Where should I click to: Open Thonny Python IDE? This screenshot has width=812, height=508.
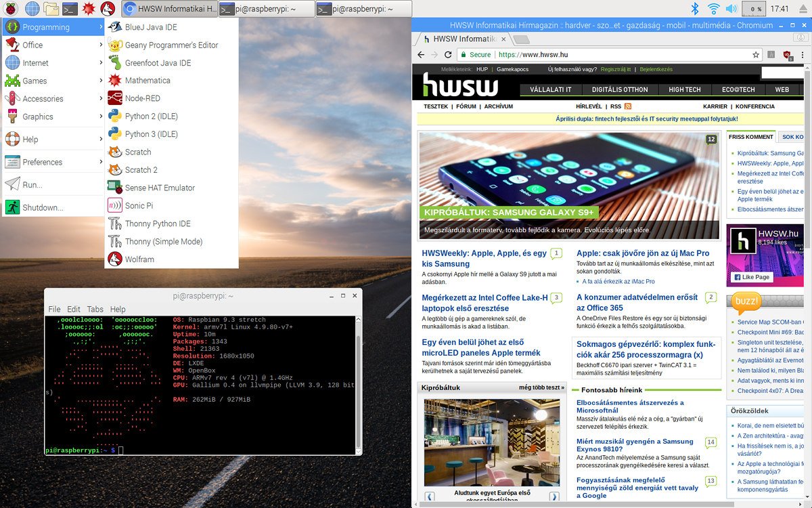(171, 224)
